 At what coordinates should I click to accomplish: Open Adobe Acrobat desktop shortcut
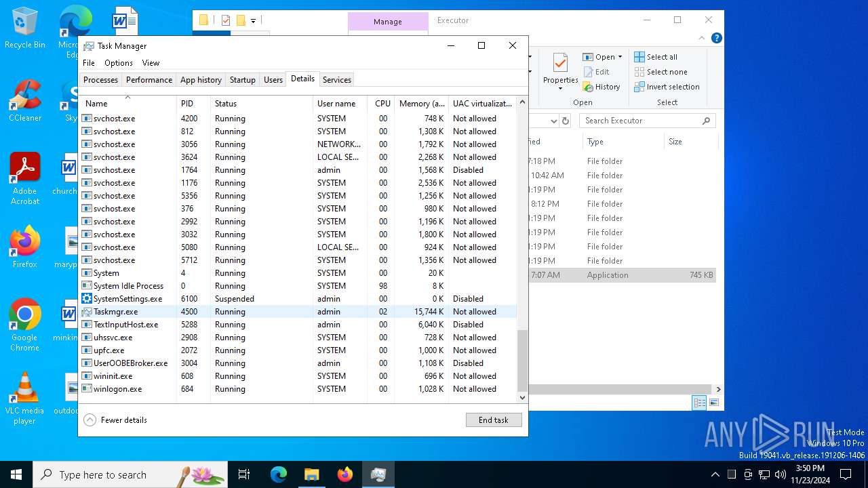[25, 179]
